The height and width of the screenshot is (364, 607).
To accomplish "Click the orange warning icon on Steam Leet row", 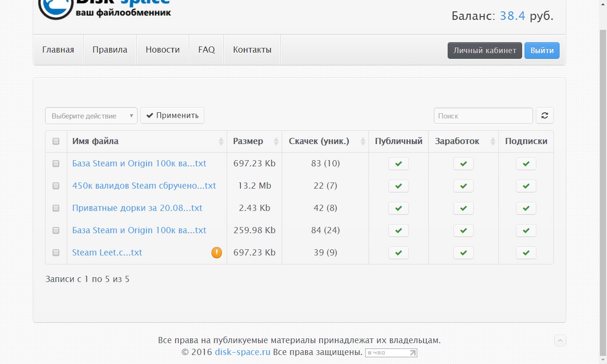I will point(217,253).
